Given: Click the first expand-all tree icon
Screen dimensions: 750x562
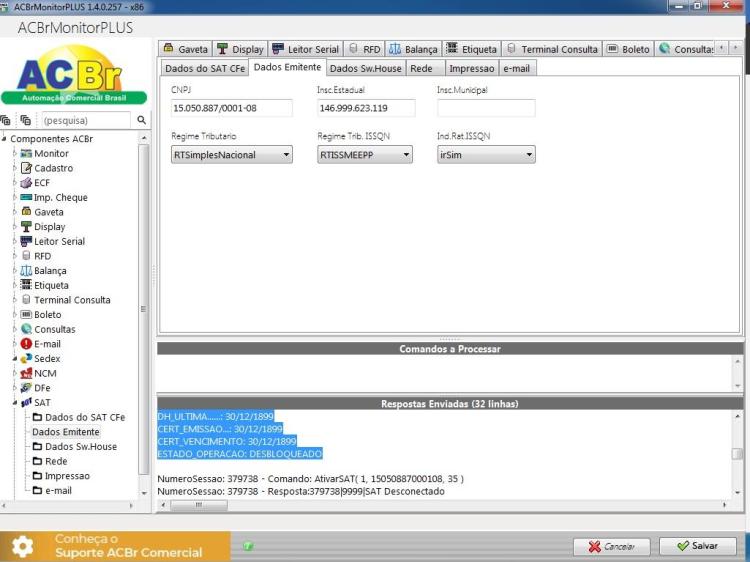Looking at the screenshot, I should click(x=5, y=120).
